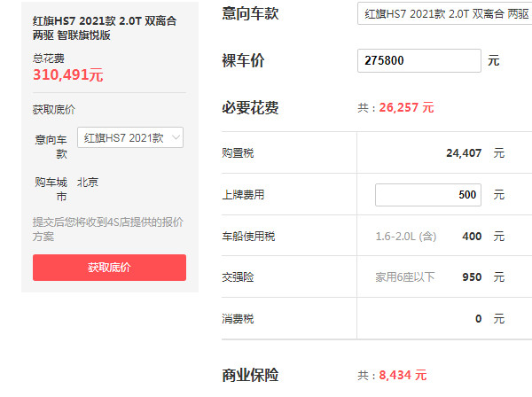Click the sidebar car title 红旗HS7 2021款 2.0T

click(x=105, y=27)
